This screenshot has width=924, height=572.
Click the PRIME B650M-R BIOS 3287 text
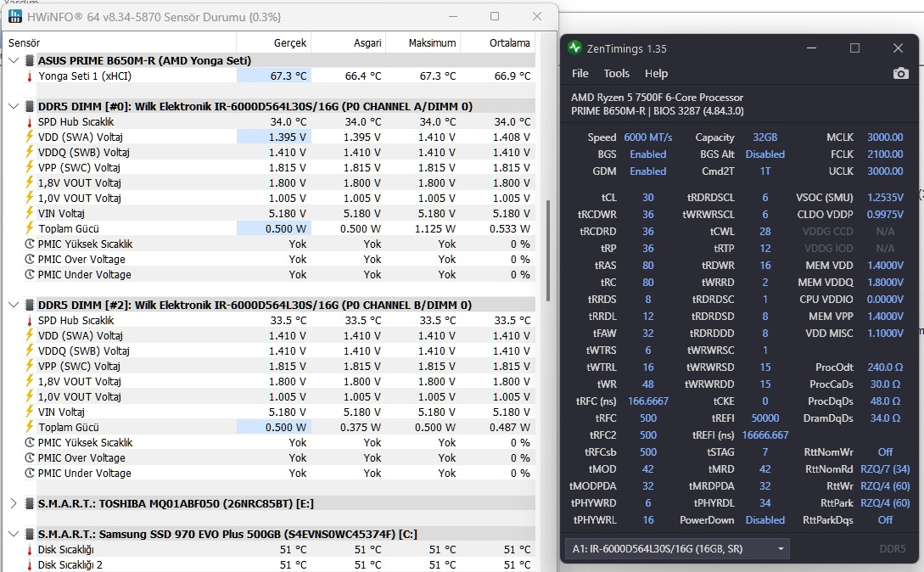[657, 111]
